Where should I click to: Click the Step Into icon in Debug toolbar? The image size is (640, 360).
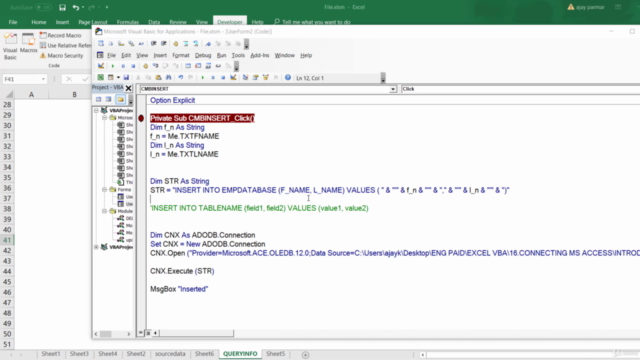click(156, 66)
